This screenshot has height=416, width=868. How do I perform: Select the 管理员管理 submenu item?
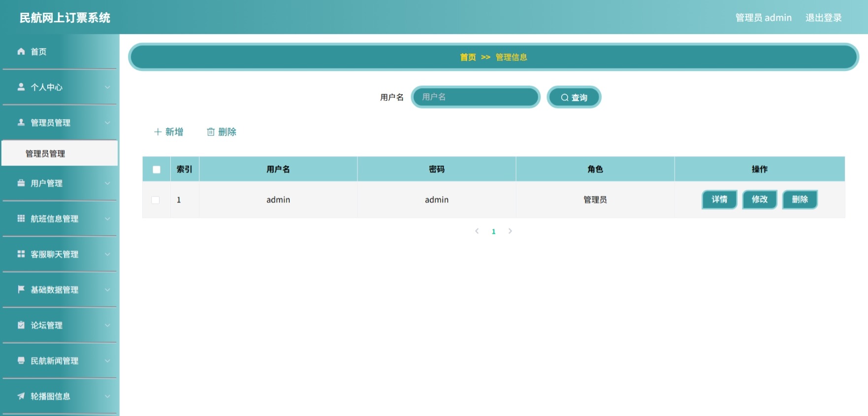[60, 153]
